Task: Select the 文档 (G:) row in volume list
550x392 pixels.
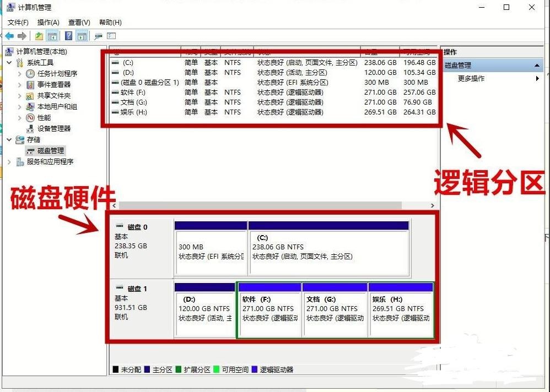Action: (x=273, y=102)
